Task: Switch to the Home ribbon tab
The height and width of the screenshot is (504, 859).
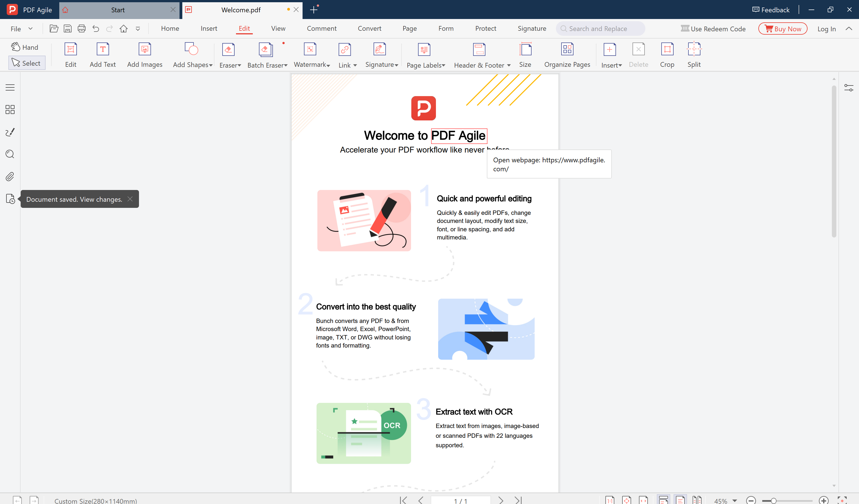Action: [170, 28]
